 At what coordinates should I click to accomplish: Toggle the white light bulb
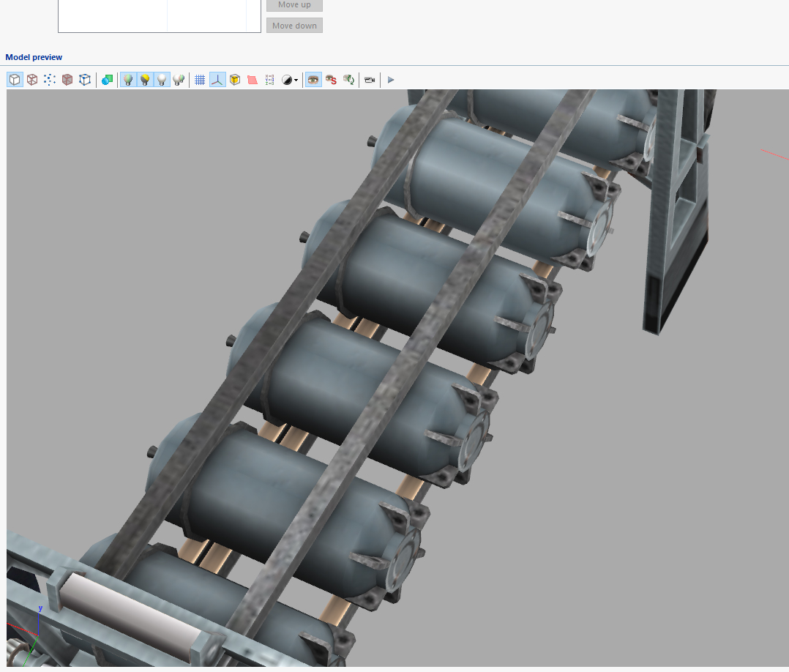coord(162,80)
